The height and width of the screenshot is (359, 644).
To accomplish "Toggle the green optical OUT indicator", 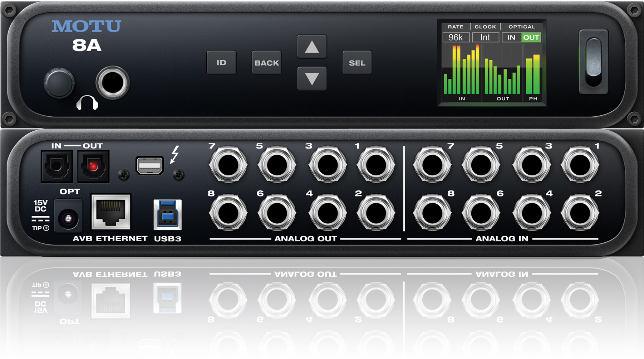I will tap(531, 38).
